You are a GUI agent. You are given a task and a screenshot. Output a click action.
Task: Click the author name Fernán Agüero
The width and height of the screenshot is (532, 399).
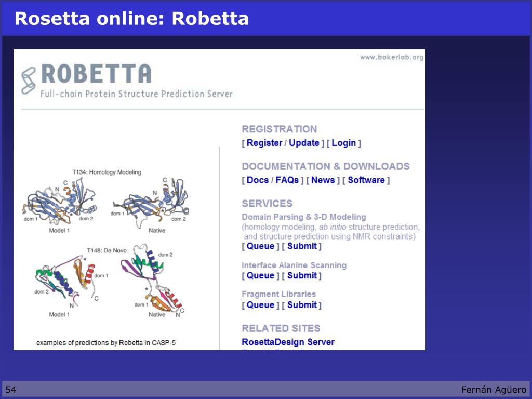click(x=494, y=390)
